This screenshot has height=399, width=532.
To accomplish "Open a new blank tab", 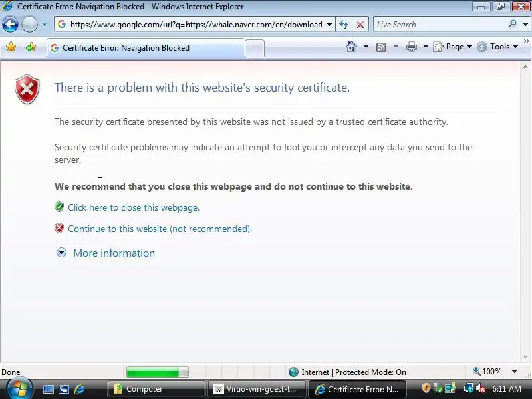I will (x=255, y=48).
